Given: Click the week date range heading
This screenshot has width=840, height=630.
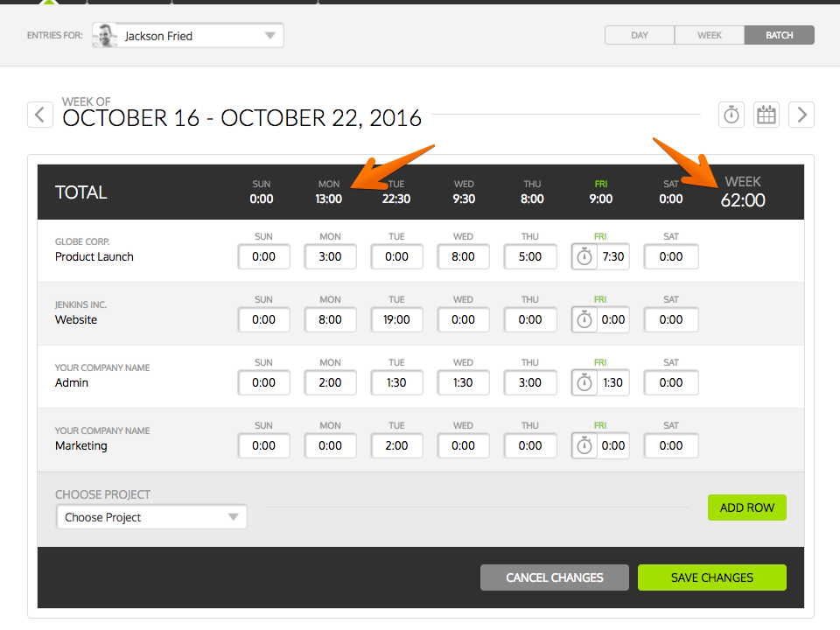Looking at the screenshot, I should click(x=242, y=118).
